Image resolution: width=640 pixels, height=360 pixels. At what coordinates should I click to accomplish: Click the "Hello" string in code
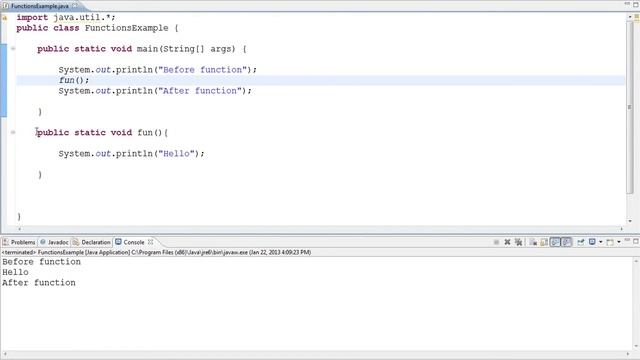coord(176,153)
